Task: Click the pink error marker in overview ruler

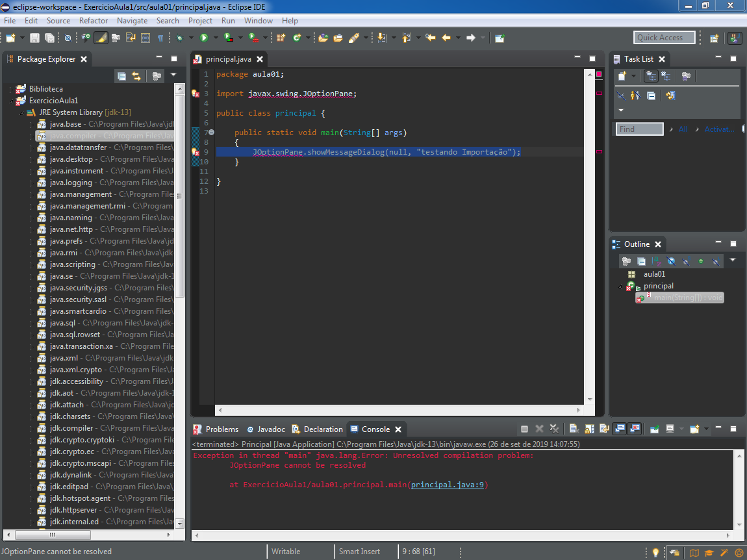Action: 599,93
